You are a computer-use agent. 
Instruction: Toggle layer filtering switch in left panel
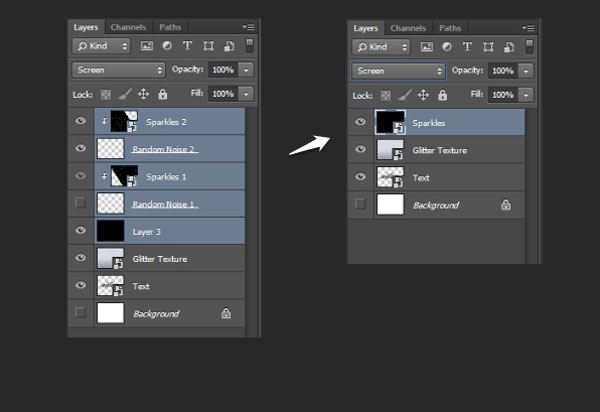click(249, 46)
